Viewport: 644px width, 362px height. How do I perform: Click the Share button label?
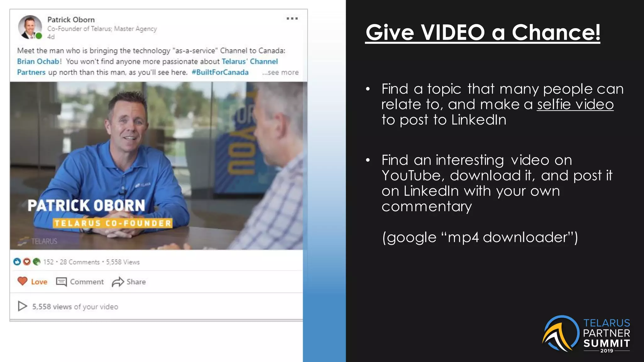[136, 282]
